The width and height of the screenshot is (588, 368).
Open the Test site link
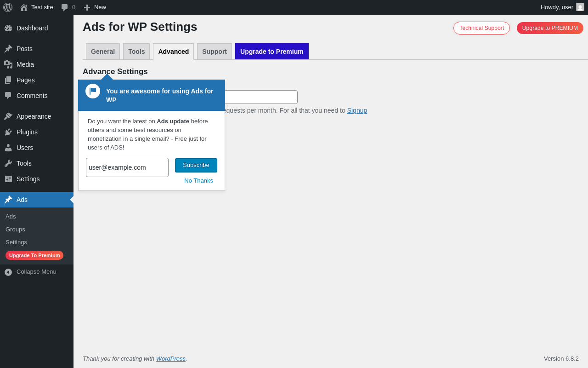36,7
